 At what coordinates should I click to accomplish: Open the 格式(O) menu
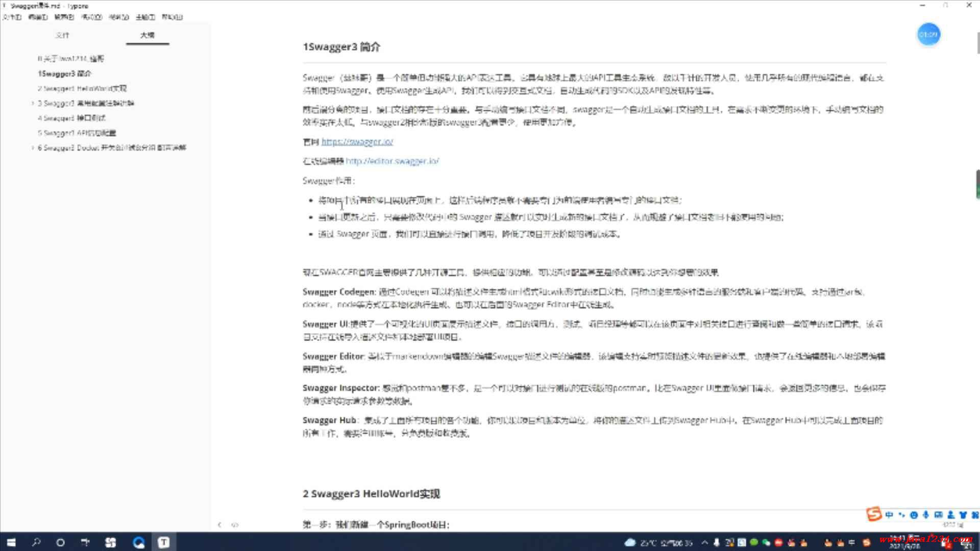pyautogui.click(x=92, y=17)
